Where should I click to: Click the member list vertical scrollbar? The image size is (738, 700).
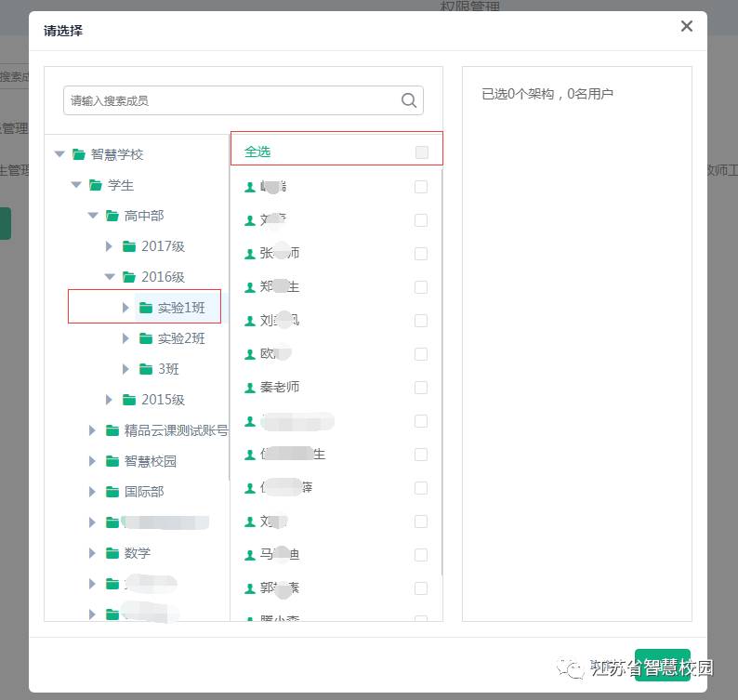click(441, 372)
